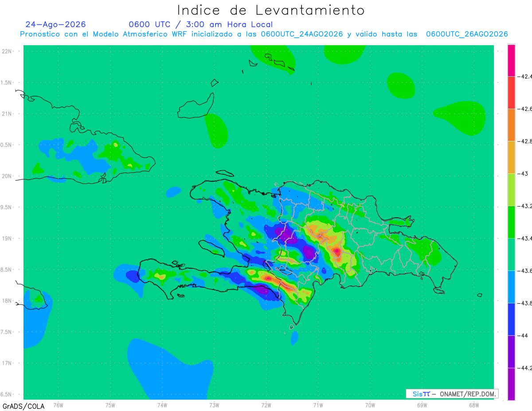Click the '22N' latitude label
The image size is (532, 411).
pyautogui.click(x=7, y=51)
